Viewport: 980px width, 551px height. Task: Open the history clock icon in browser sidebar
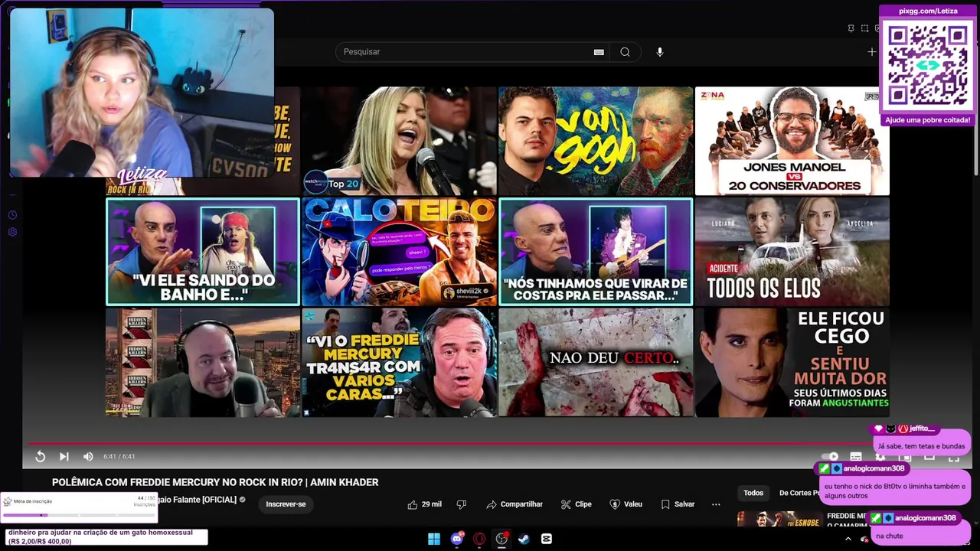point(12,215)
